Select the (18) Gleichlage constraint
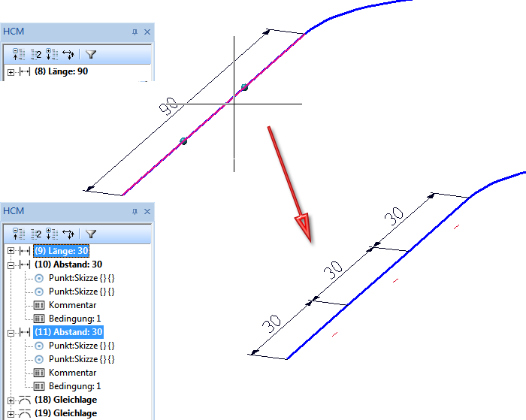 click(x=66, y=400)
